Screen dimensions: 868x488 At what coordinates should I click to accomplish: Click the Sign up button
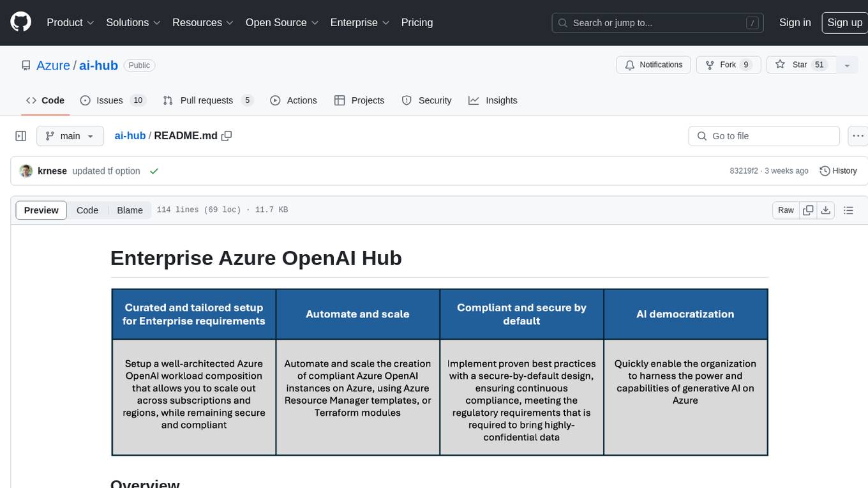point(844,22)
